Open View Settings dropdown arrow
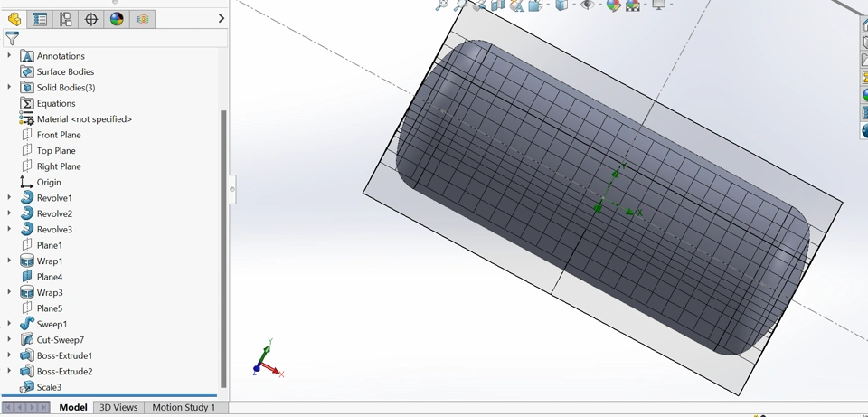Screen dimensions: 868x417 click(671, 5)
